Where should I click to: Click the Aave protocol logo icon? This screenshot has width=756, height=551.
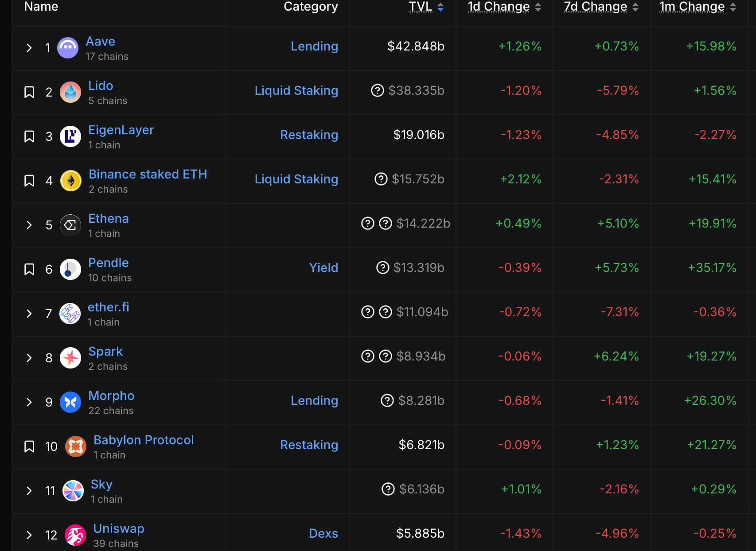[68, 48]
